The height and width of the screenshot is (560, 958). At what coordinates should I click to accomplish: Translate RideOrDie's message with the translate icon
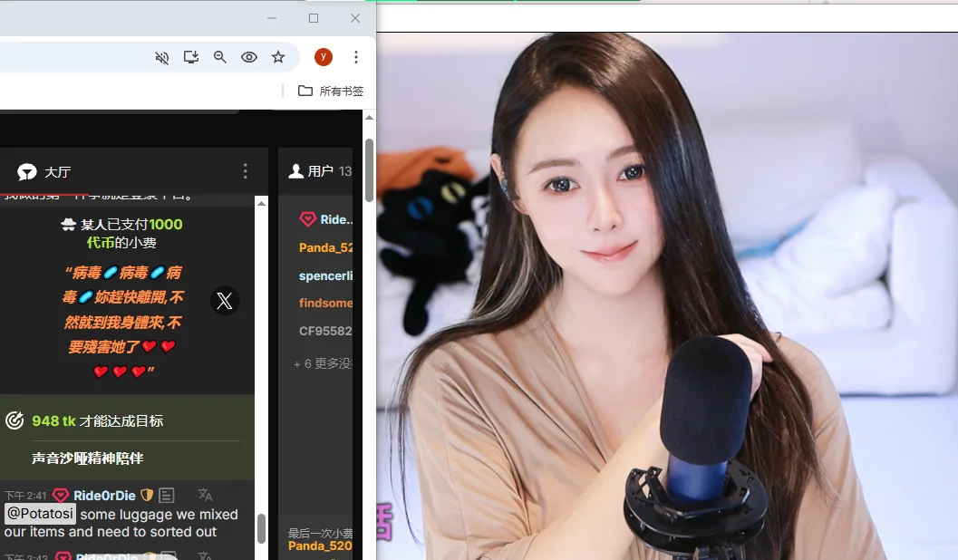[206, 495]
